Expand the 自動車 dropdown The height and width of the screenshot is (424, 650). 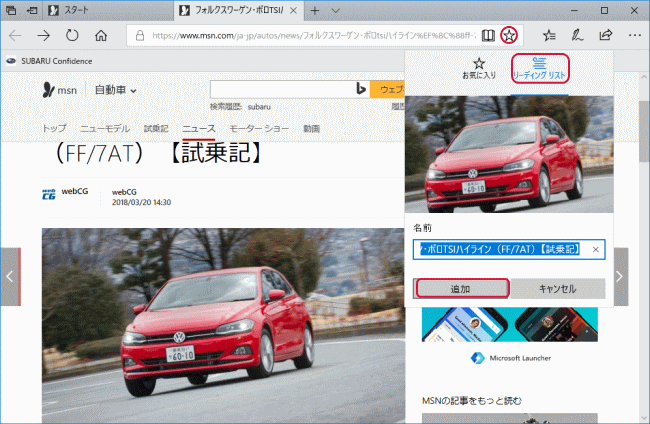pyautogui.click(x=116, y=90)
